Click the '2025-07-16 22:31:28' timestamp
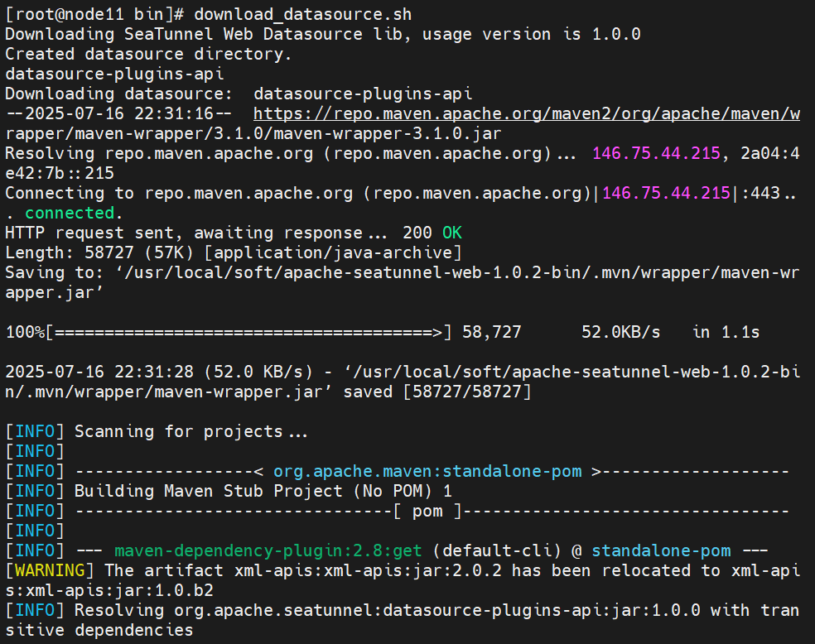The image size is (815, 644). (99, 372)
